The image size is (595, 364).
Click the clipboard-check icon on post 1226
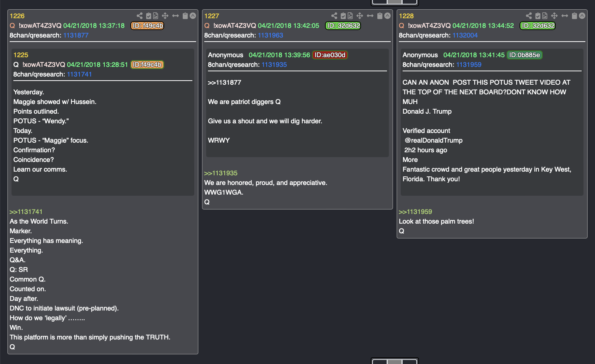(x=149, y=16)
